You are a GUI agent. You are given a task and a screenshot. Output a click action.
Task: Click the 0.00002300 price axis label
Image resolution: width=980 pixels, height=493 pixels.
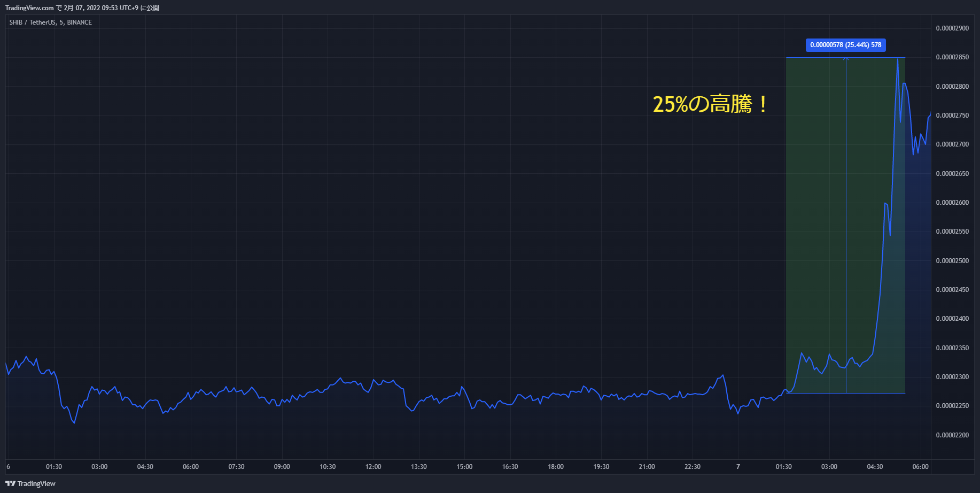(x=952, y=377)
